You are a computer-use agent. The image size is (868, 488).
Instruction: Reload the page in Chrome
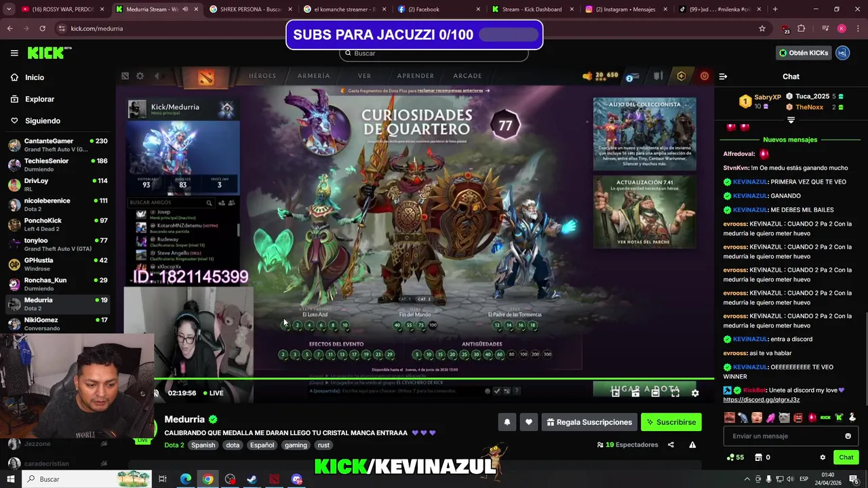42,28
